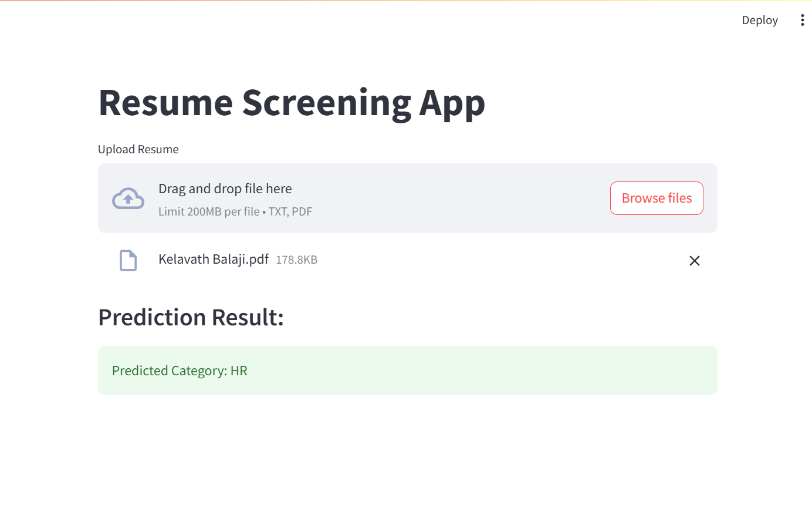Open the three-dot Streamlit options menu
The image size is (812, 525).
click(x=803, y=19)
